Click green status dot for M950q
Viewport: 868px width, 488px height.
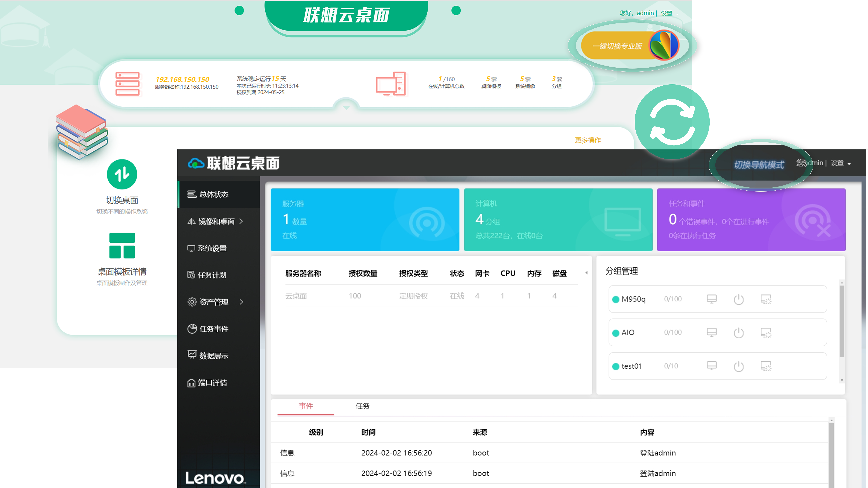tap(616, 299)
